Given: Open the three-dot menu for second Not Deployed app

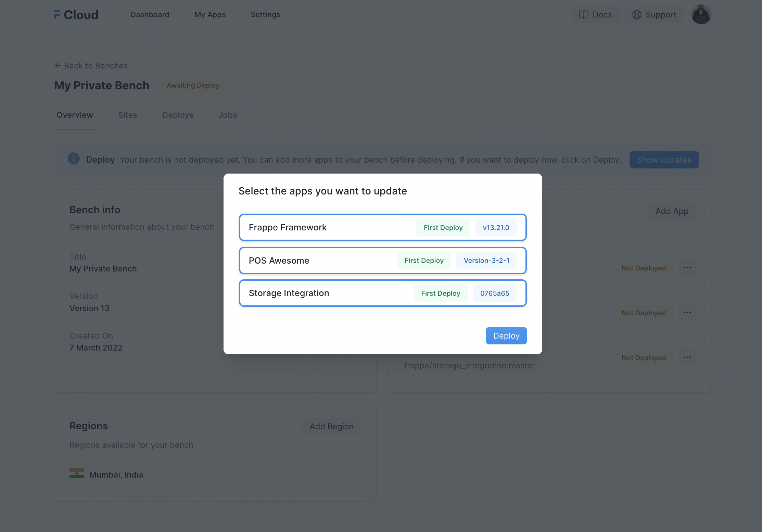Looking at the screenshot, I should tap(687, 313).
